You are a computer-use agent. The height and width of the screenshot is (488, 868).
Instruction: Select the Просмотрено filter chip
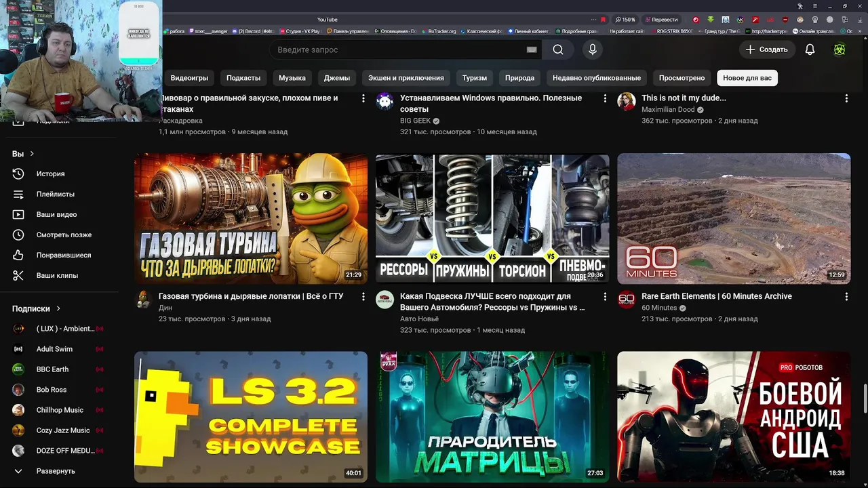point(682,78)
